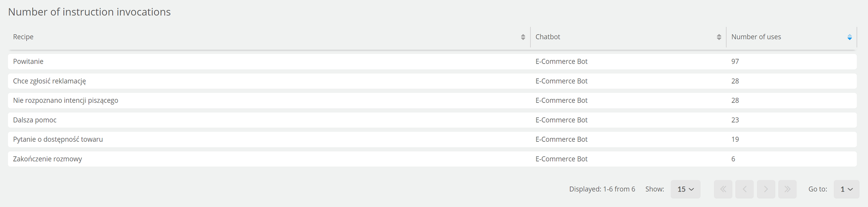Open the Go to page dropdown
This screenshot has width=868, height=207.
pos(846,189)
